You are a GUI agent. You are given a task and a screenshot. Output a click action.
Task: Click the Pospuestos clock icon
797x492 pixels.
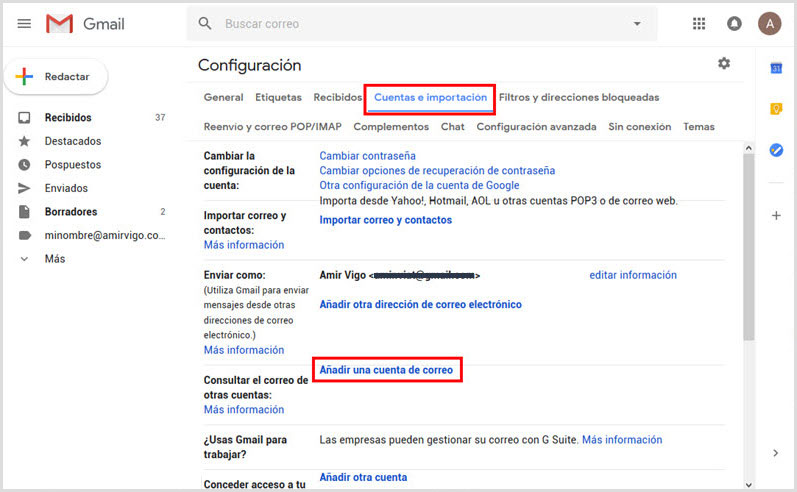click(24, 165)
